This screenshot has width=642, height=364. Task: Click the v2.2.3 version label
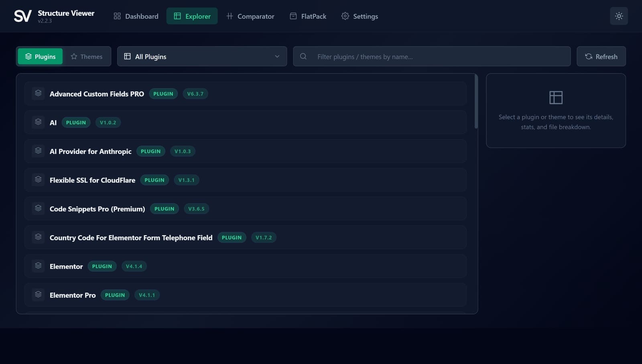45,21
